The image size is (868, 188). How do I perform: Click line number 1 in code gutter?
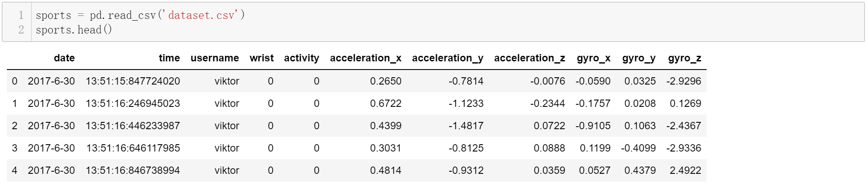click(21, 15)
